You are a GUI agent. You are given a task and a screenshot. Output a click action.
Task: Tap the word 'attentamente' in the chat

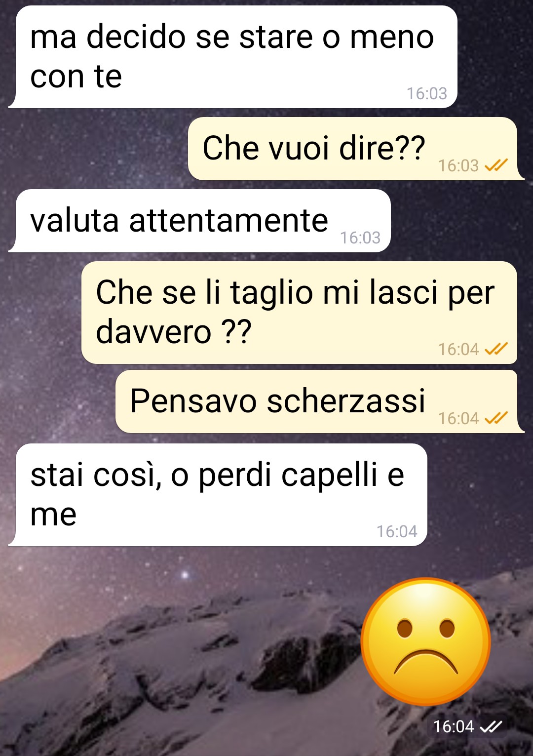point(228,220)
